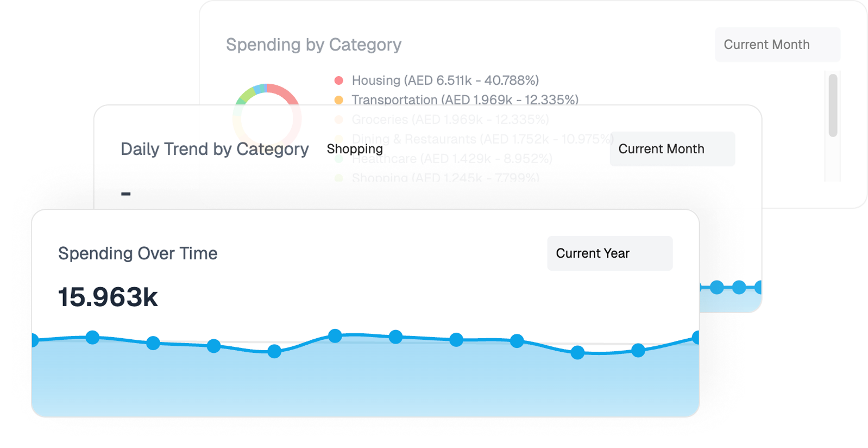Click the 15.963k total spending value
Screen dimensions: 868x448
[x=106, y=297]
